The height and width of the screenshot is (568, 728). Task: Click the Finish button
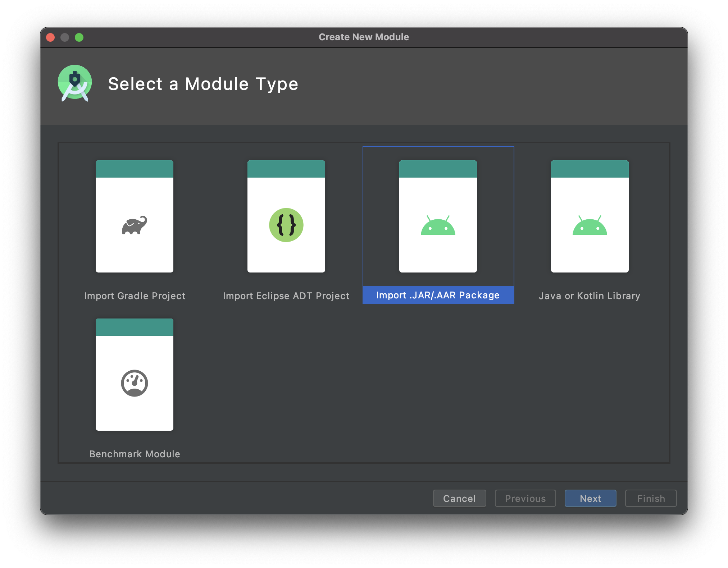tap(651, 498)
